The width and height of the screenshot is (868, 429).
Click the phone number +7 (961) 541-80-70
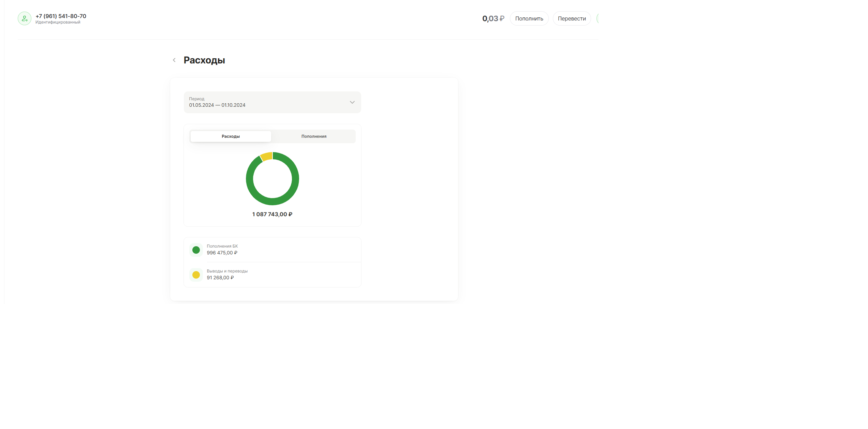coord(61,16)
